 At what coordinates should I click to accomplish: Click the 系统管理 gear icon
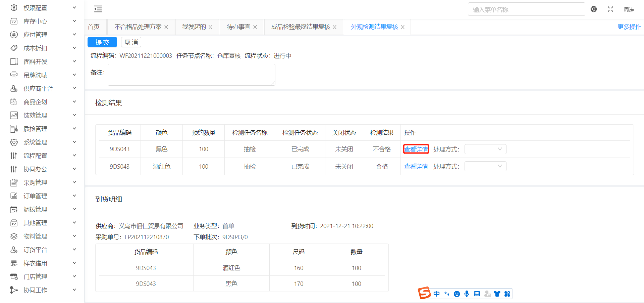(14, 142)
